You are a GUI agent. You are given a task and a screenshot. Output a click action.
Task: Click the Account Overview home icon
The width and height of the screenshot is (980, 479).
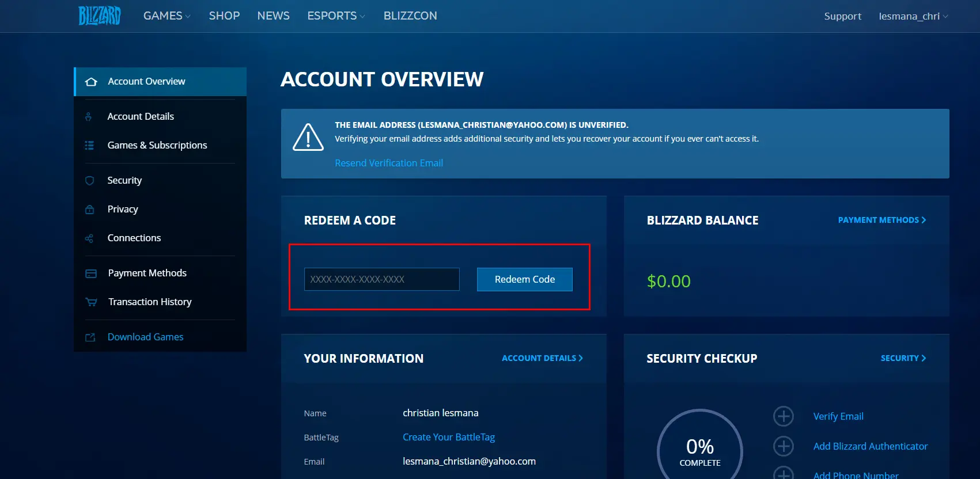click(x=91, y=82)
